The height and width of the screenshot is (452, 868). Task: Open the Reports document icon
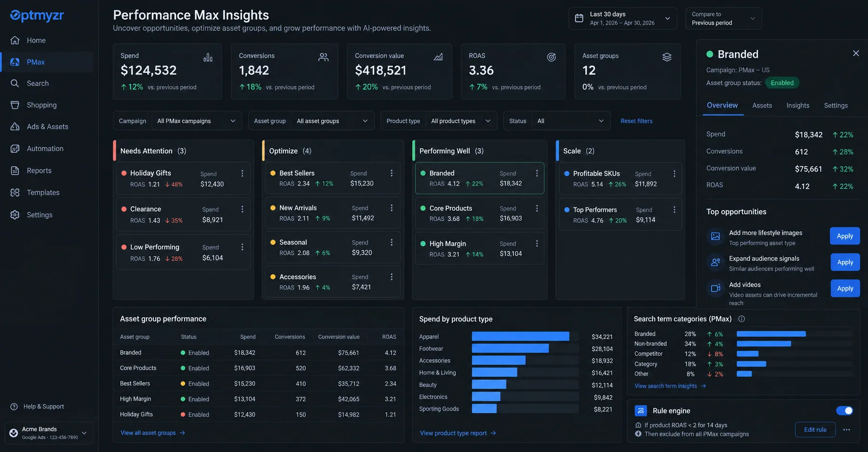point(15,171)
